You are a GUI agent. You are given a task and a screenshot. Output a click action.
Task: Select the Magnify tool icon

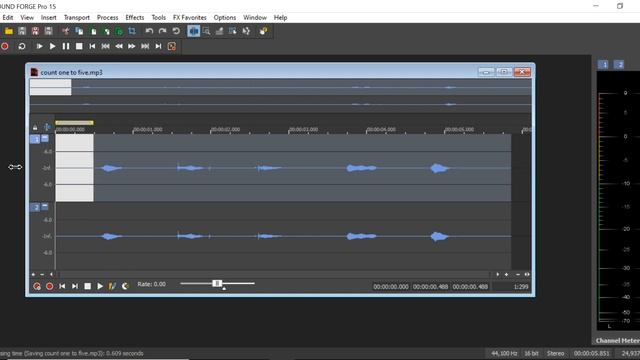click(x=207, y=31)
